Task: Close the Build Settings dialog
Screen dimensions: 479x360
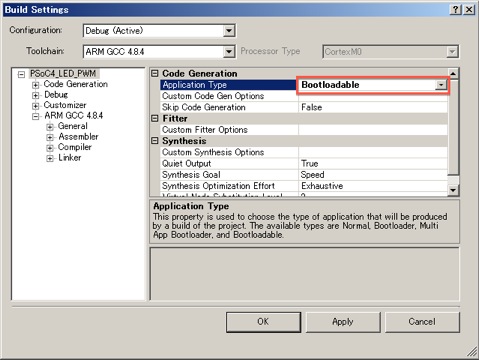Action: click(469, 9)
